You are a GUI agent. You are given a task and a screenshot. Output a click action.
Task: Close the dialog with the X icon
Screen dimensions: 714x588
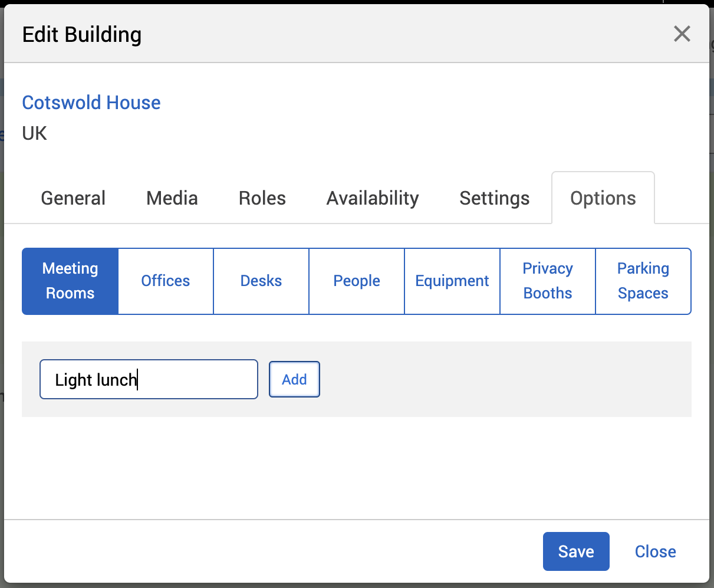pyautogui.click(x=682, y=34)
